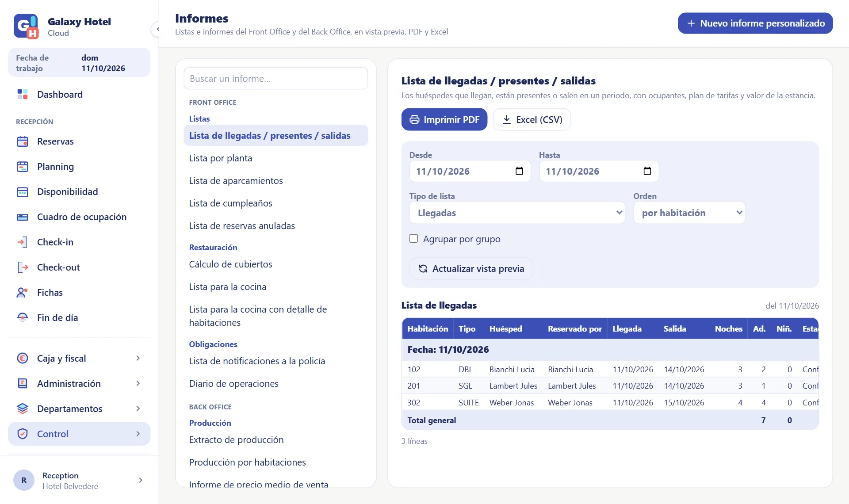This screenshot has height=504, width=849.
Task: Export with Excel (CSV) button
Action: click(532, 119)
